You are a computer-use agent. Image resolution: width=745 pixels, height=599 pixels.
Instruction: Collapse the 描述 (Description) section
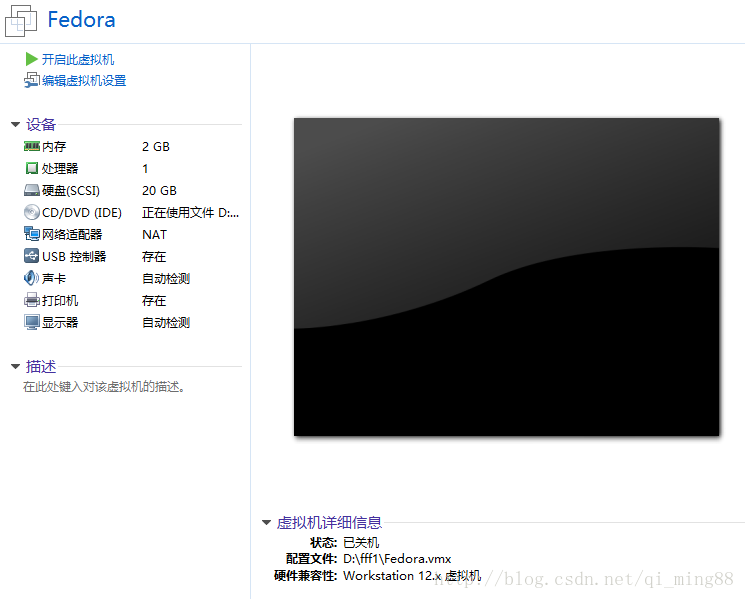coord(16,366)
